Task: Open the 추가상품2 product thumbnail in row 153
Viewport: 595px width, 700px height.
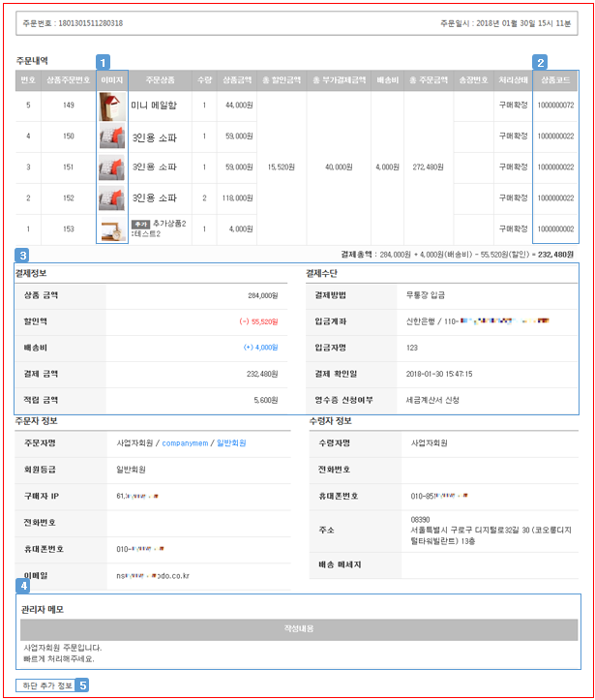Action: (x=113, y=229)
